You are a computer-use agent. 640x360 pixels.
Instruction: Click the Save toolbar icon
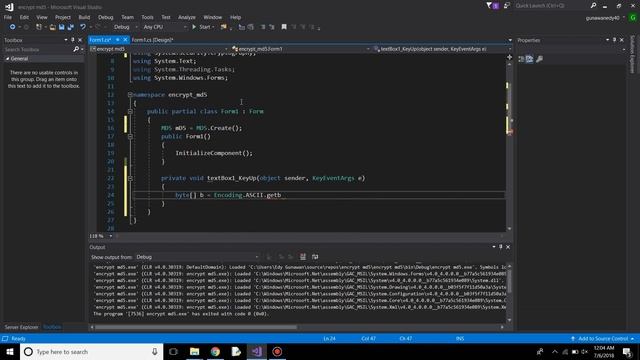pyautogui.click(x=61, y=27)
